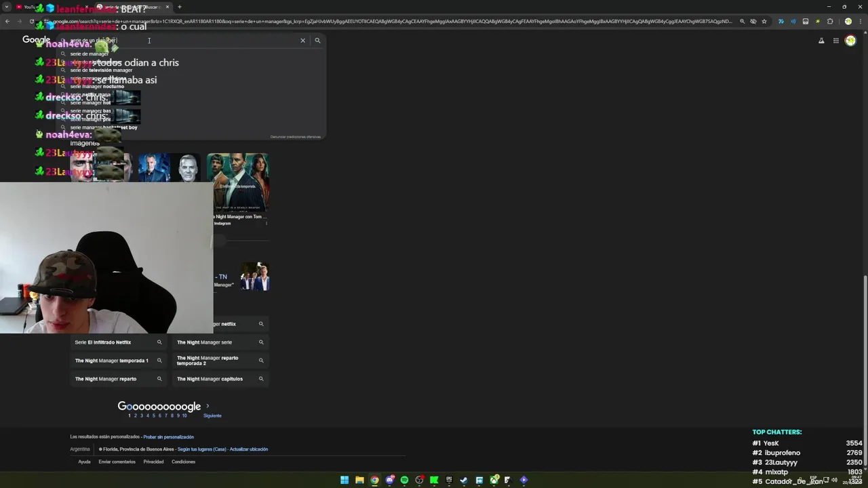Search related 'The Night Manager capítulos'

220,379
